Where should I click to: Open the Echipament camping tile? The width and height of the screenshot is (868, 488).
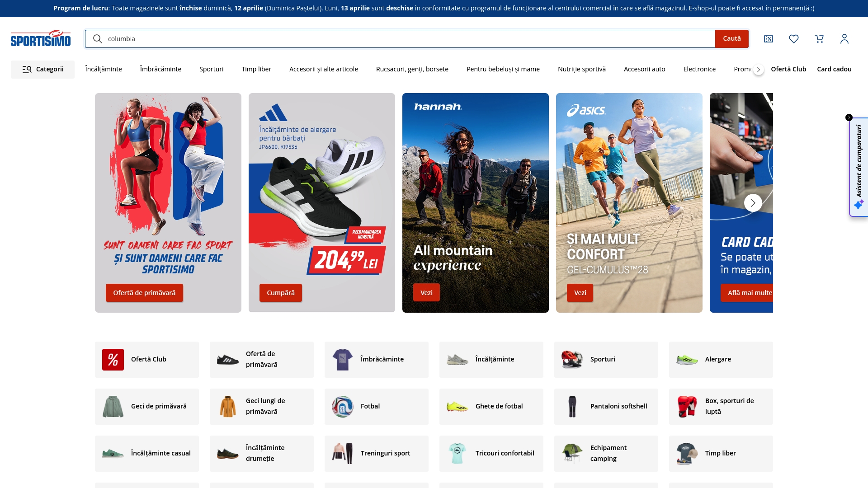tap(606, 454)
